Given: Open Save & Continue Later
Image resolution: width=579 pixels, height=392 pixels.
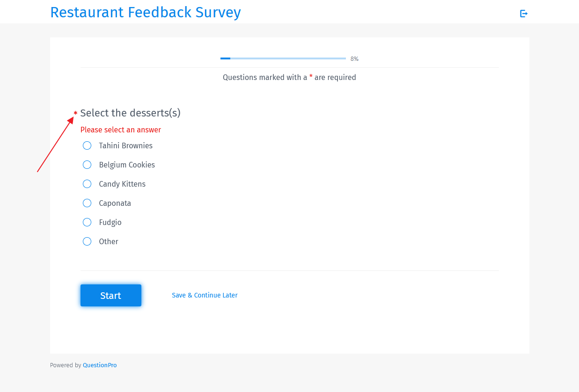Looking at the screenshot, I should click(x=205, y=295).
